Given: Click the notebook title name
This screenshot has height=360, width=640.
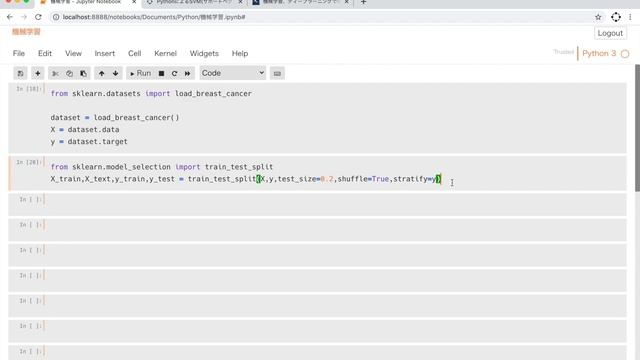Looking at the screenshot, I should pos(26,32).
